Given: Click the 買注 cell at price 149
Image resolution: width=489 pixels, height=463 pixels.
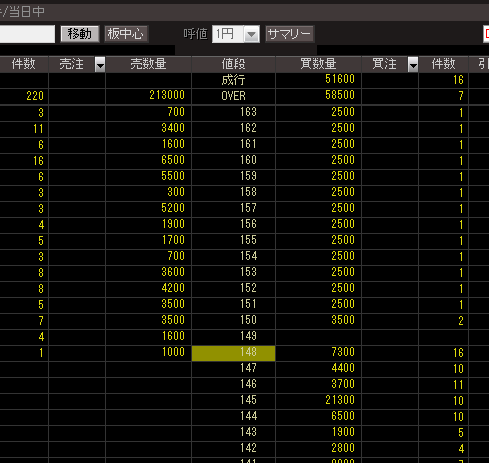Looking at the screenshot, I should [x=390, y=336].
